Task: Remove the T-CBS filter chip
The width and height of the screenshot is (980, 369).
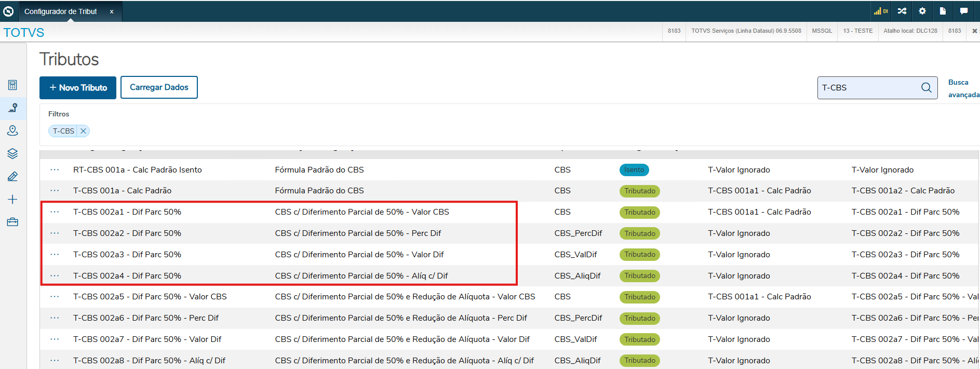Action: [x=83, y=131]
